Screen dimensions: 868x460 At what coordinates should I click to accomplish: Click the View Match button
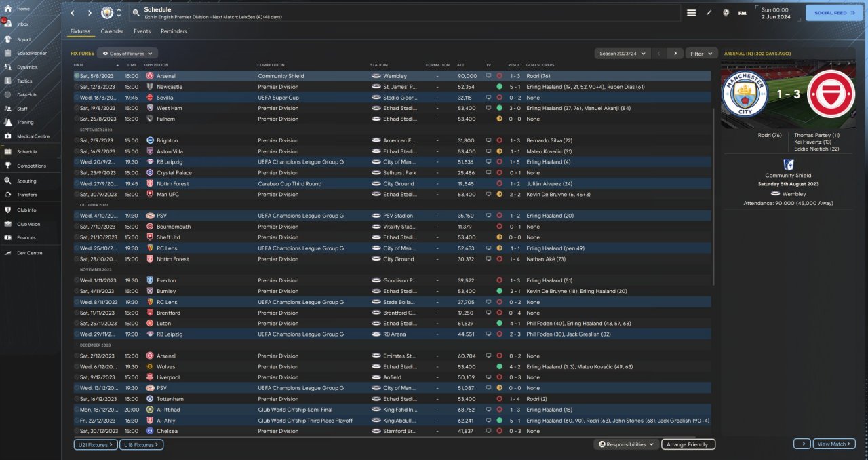point(834,444)
